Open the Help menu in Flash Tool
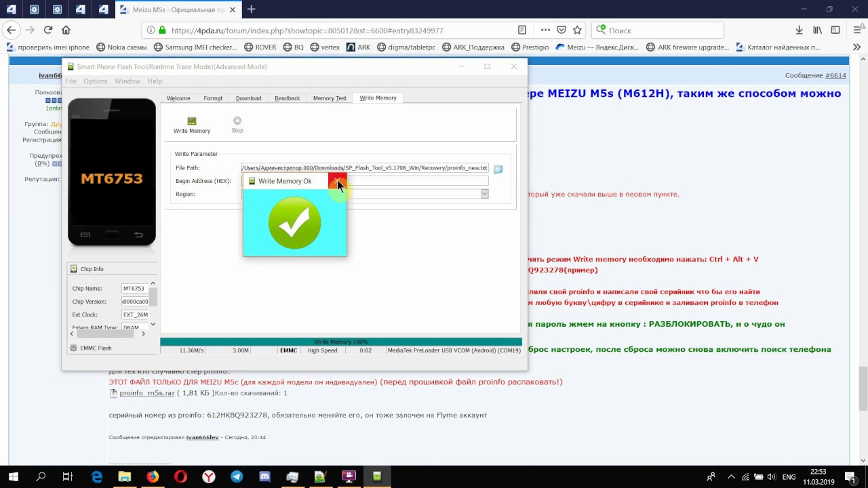 (x=155, y=81)
